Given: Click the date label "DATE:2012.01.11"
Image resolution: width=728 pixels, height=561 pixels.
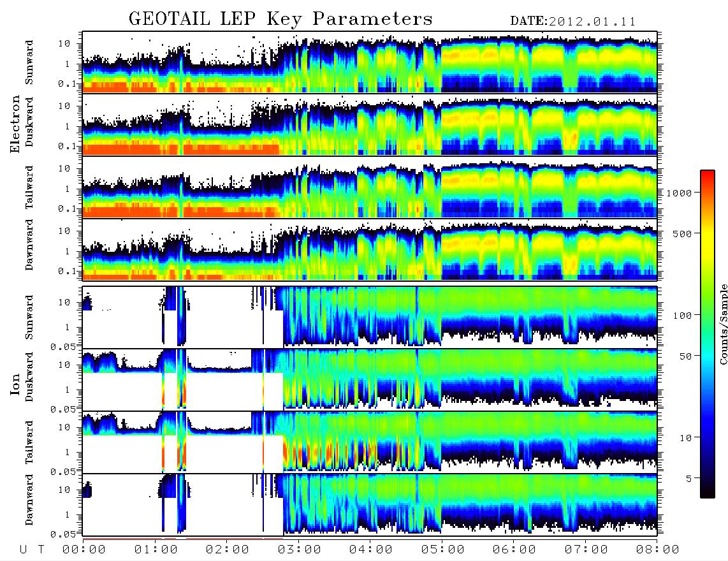Looking at the screenshot, I should pyautogui.click(x=573, y=22).
